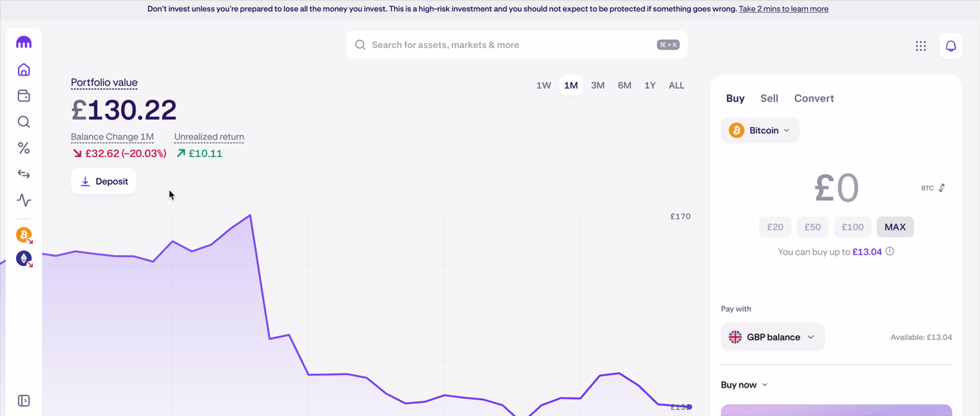The height and width of the screenshot is (416, 980).
Task: Open the Earn percent icon in sidebar
Action: (x=24, y=148)
